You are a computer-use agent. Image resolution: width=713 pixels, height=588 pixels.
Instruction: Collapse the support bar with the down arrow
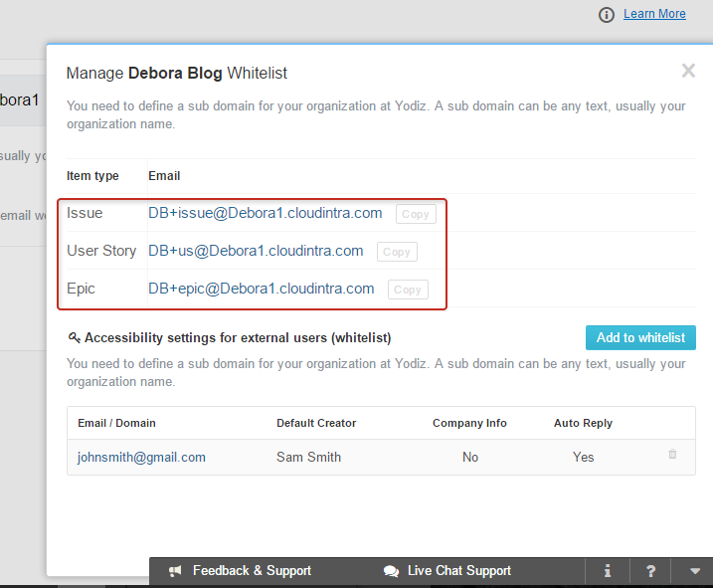coord(694,571)
